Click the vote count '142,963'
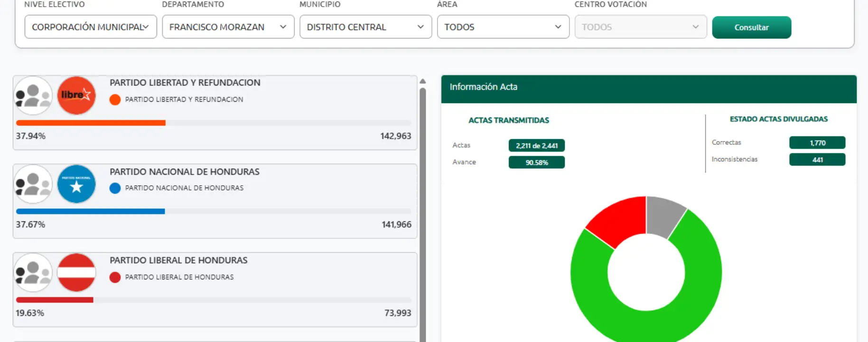The image size is (868, 342). pyautogui.click(x=396, y=136)
